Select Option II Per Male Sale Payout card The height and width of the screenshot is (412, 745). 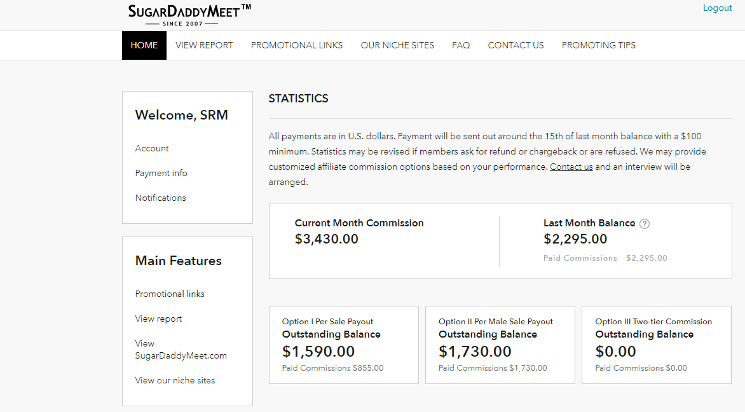coord(499,345)
